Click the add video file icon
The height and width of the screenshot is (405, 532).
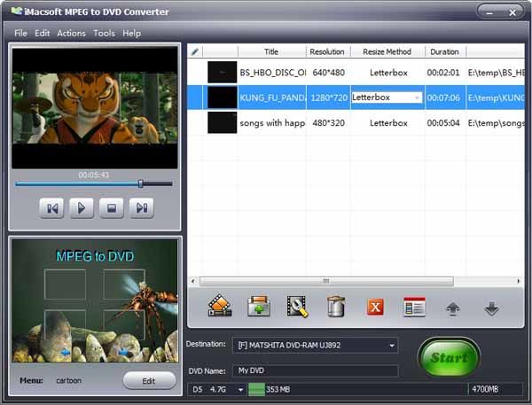click(x=220, y=306)
